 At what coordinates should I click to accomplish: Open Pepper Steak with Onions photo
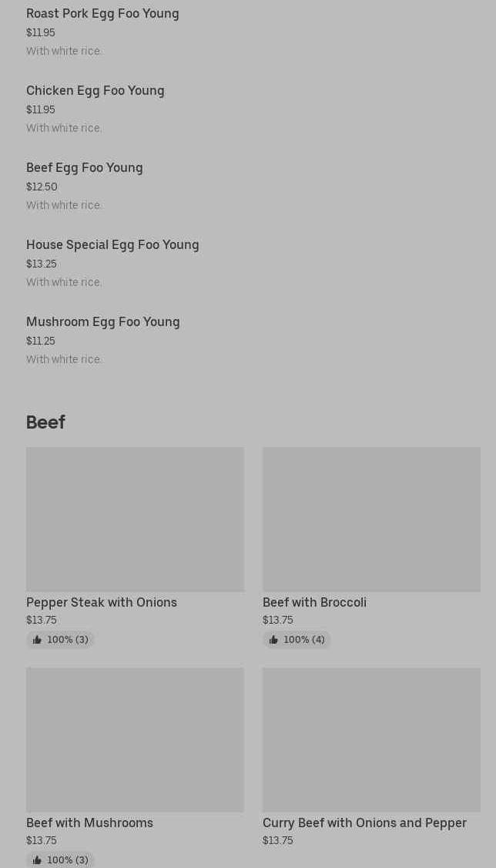(x=135, y=519)
